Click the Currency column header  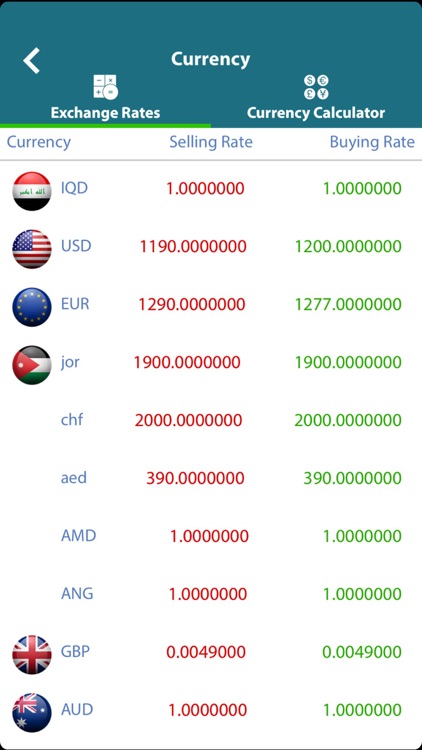point(39,142)
